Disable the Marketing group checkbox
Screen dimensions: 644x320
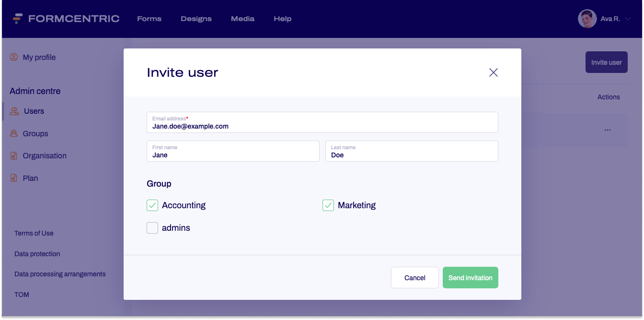(x=328, y=205)
